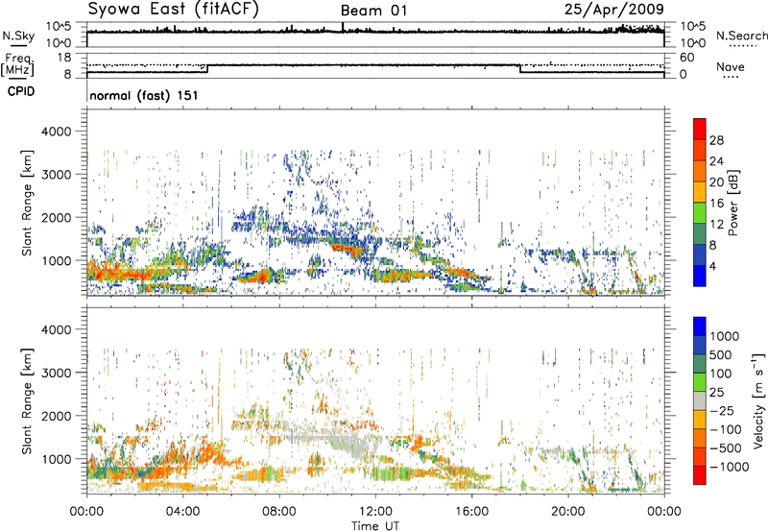Click the '4' power colorbar tick
This screenshot has width=768, height=532.
712,266
